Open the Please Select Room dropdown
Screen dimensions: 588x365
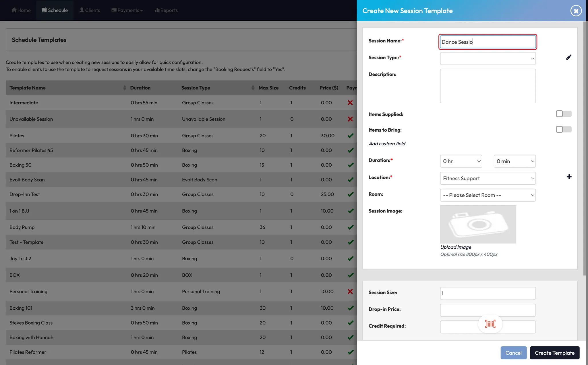[x=488, y=195]
